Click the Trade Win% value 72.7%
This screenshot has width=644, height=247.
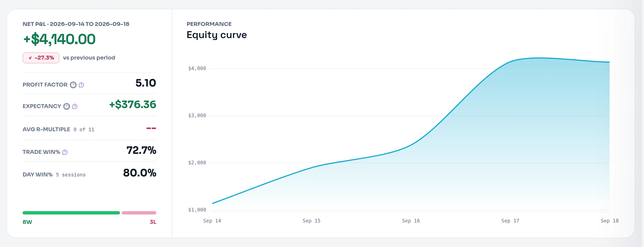click(141, 150)
